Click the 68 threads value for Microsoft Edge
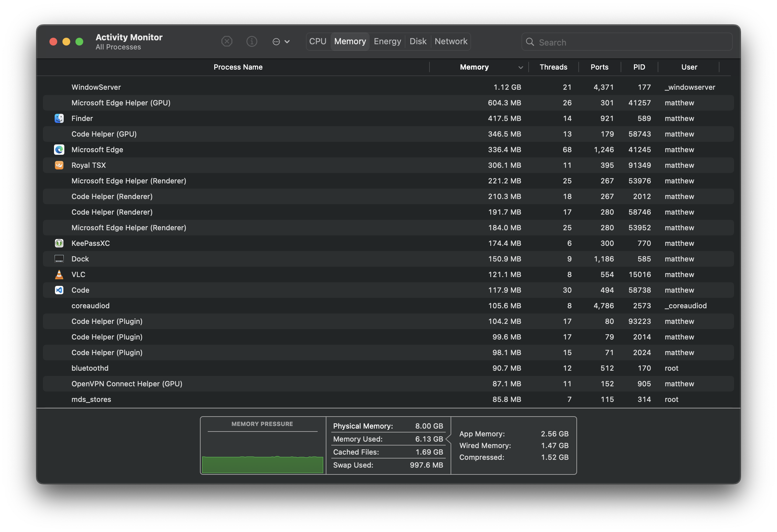The image size is (777, 532). tap(567, 150)
